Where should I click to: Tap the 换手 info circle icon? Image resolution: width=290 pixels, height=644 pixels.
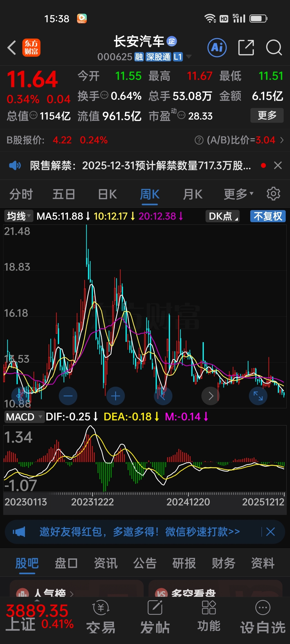[x=104, y=95]
